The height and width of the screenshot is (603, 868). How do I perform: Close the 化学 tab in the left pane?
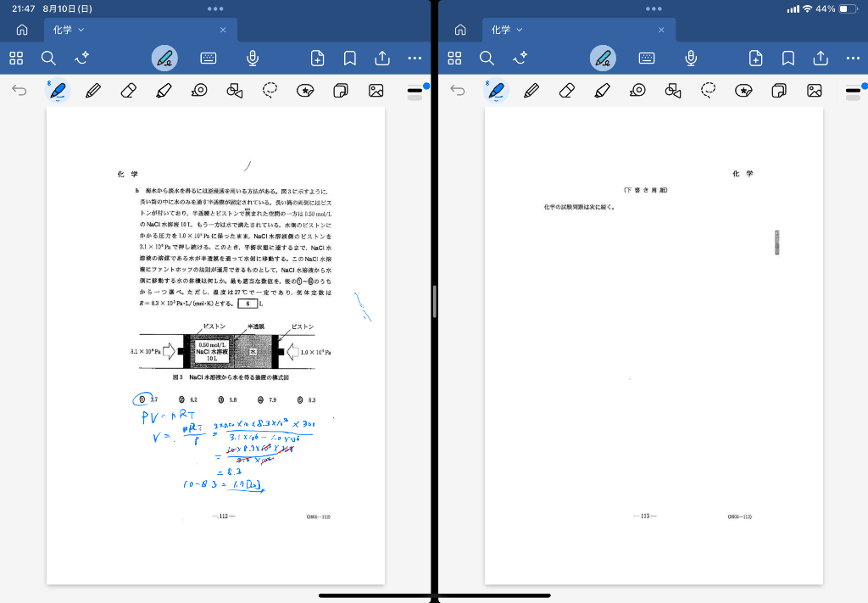tap(223, 30)
